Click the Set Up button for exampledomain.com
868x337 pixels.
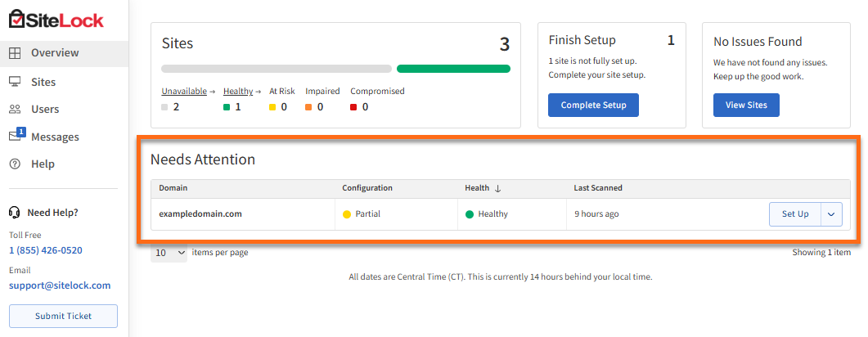[794, 214]
